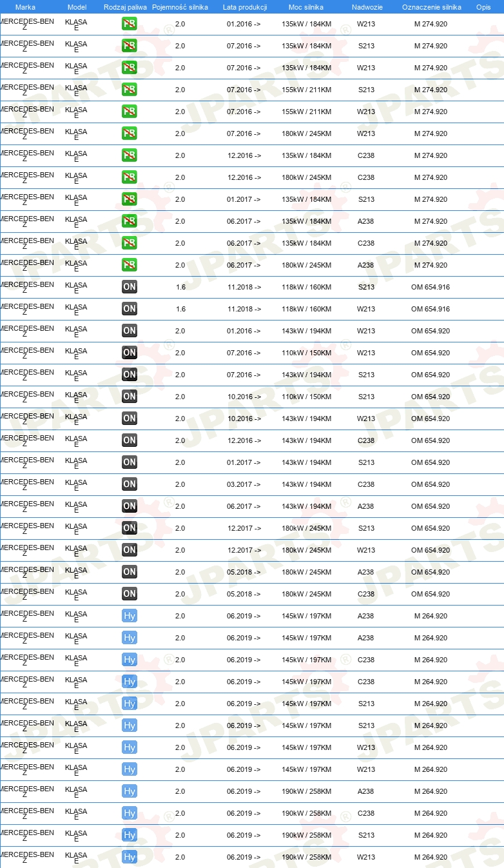
Task: Open the Opis column header
Action: [x=483, y=7]
